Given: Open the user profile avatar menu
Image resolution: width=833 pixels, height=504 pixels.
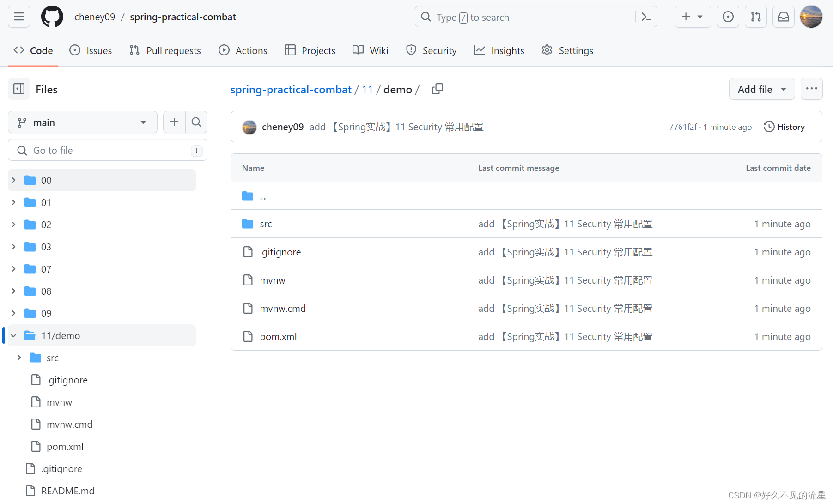Looking at the screenshot, I should point(811,17).
